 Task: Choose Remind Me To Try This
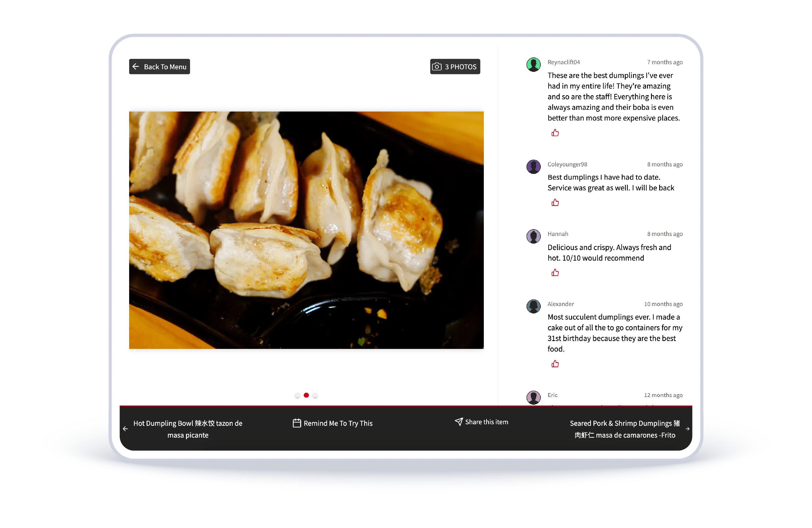(x=333, y=423)
